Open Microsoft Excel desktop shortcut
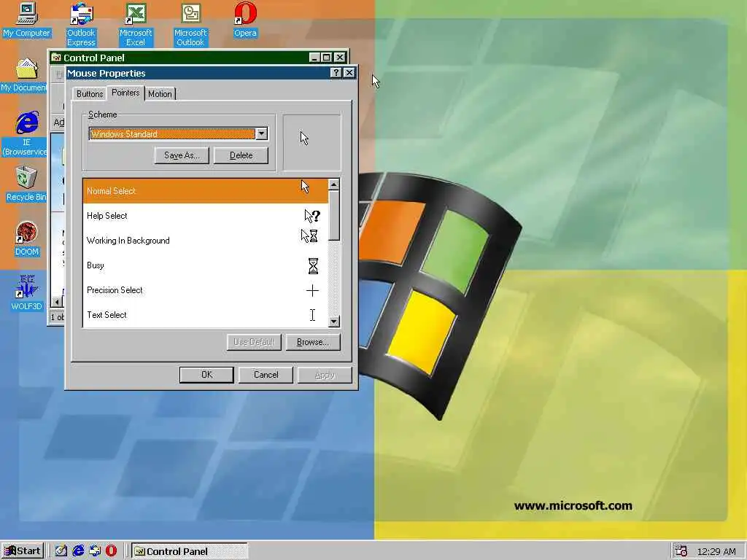The image size is (747, 560). [x=136, y=24]
